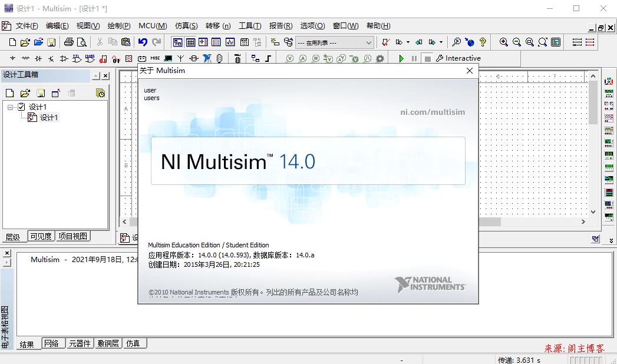The image size is (617, 364).
Task: Toggle the SPICE netlist viewer button
Action: click(x=203, y=42)
